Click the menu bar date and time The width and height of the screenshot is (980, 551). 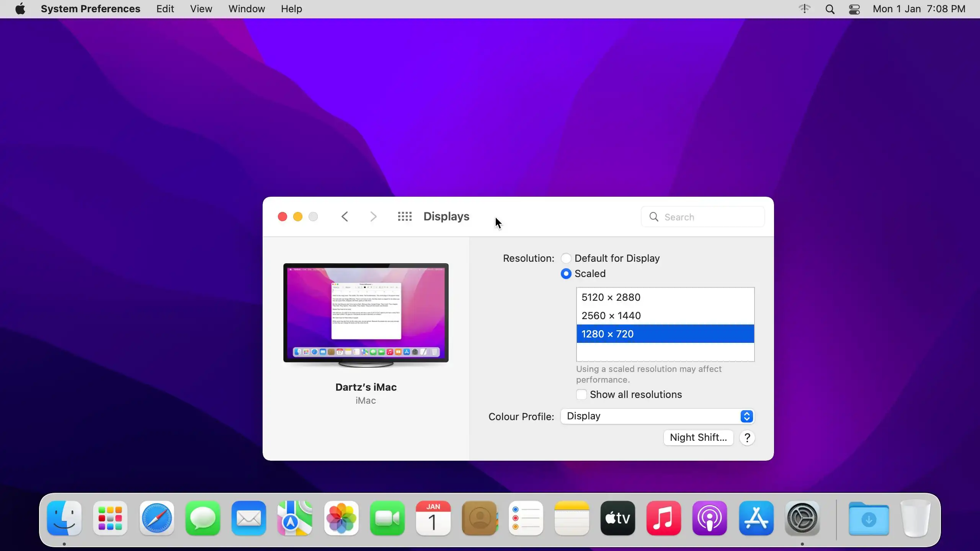tap(919, 9)
